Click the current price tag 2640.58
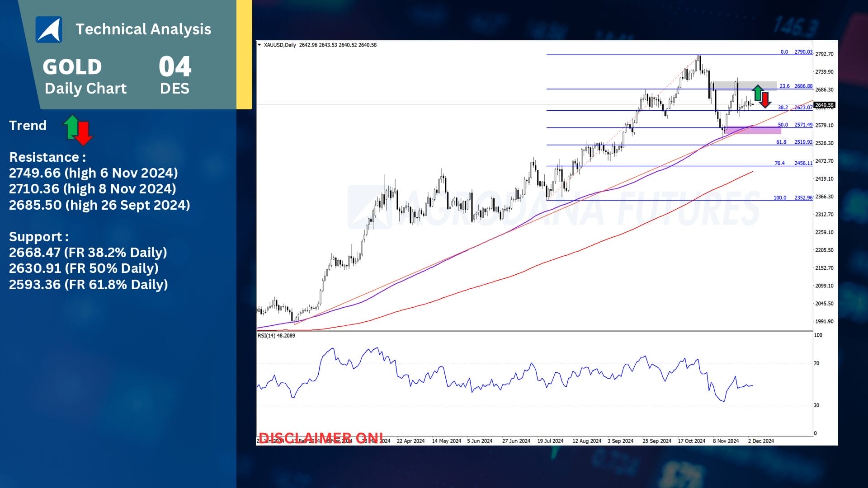Viewport: 868px width, 488px height. click(x=824, y=105)
